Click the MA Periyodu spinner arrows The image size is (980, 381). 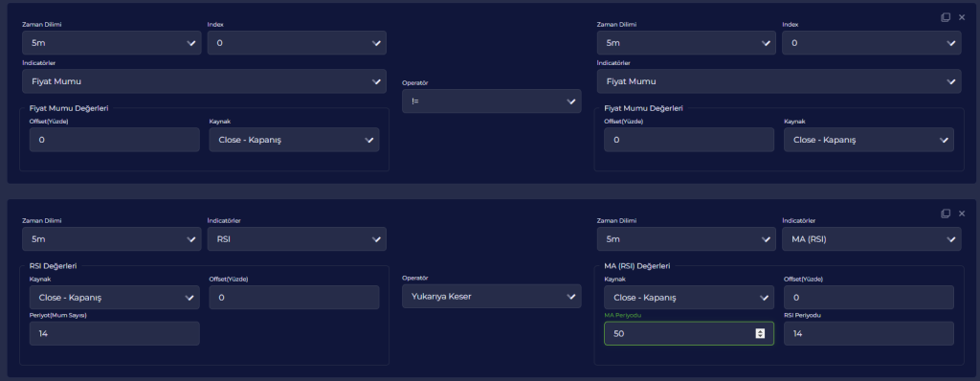pos(760,333)
